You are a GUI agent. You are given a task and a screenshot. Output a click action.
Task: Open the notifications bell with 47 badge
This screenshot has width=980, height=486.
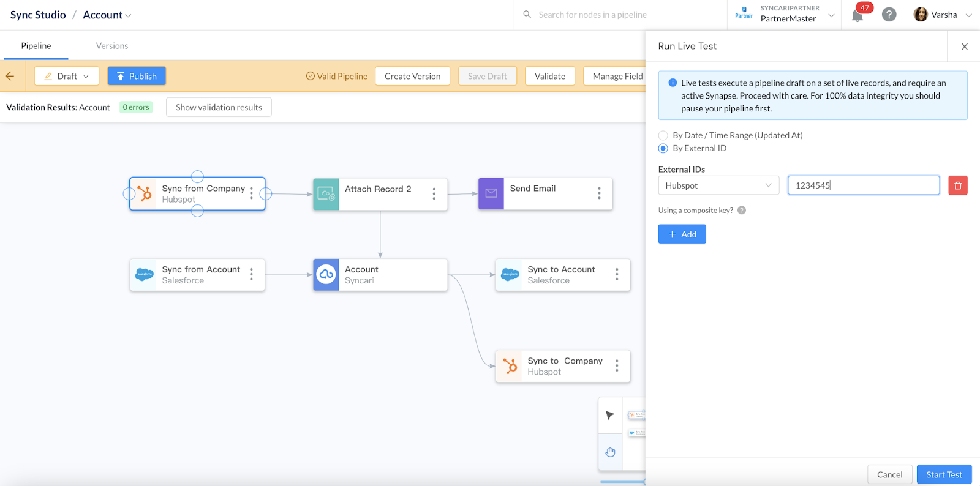(858, 15)
